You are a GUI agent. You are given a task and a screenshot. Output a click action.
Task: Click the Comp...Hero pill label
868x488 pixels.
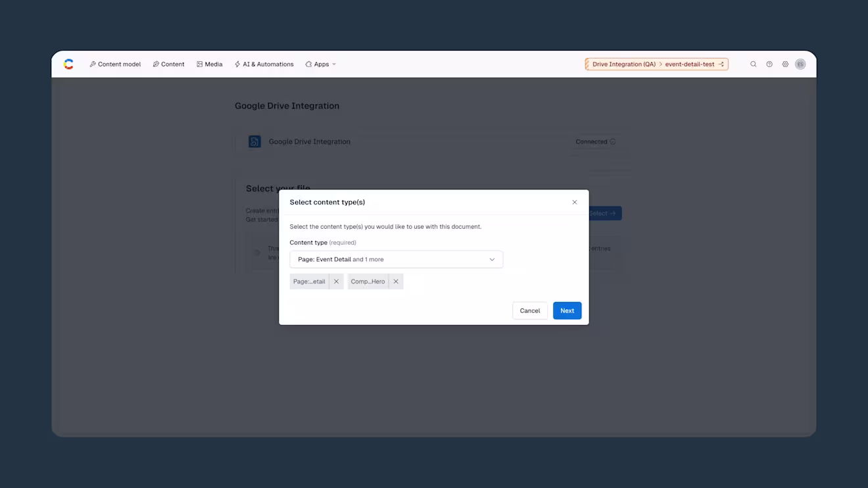368,281
